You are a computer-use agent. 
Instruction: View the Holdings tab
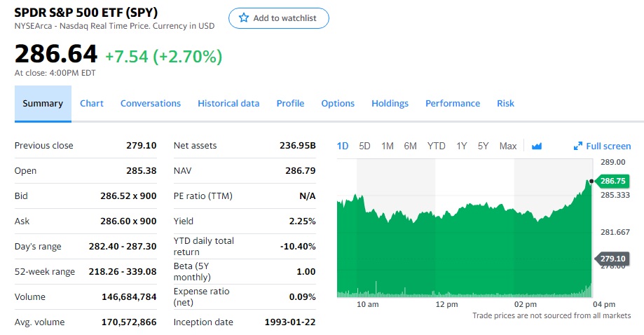[x=390, y=103]
